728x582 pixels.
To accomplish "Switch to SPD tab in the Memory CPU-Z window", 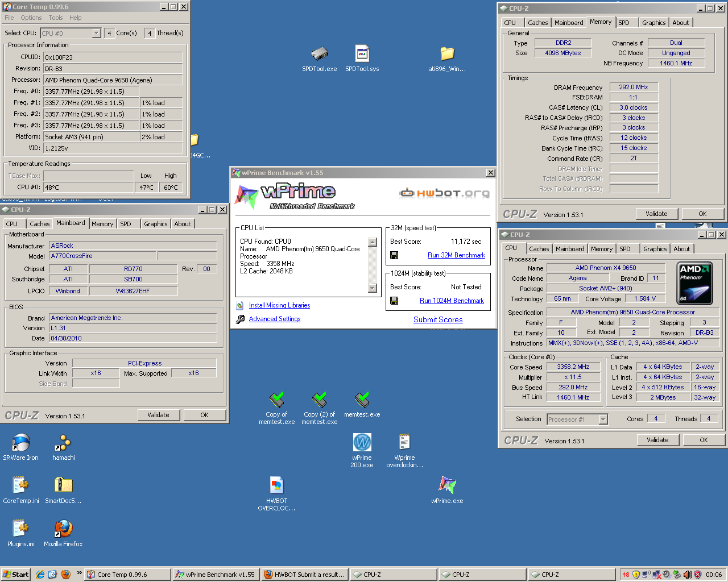I will coord(624,23).
